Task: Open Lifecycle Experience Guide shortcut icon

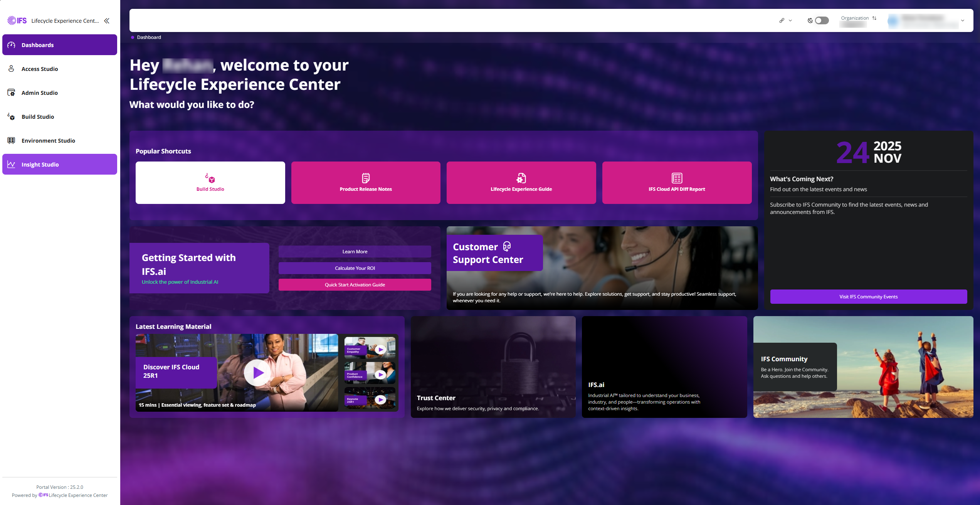Action: pos(521,178)
